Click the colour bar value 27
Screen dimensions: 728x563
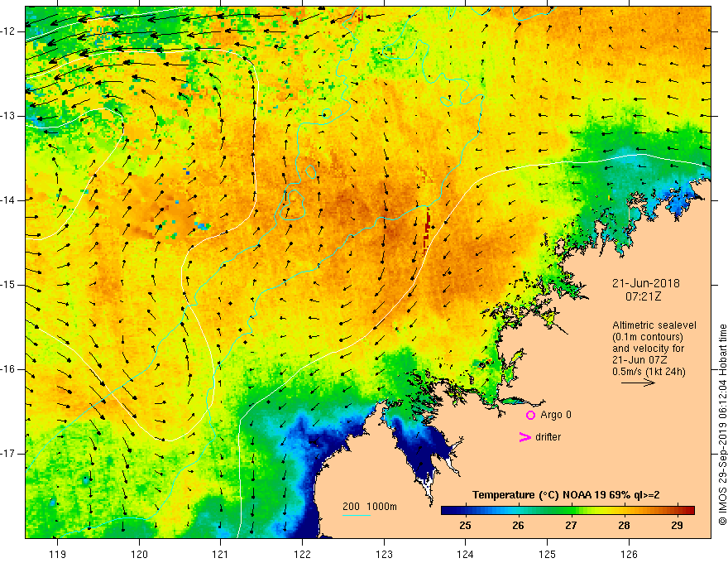[571, 526]
